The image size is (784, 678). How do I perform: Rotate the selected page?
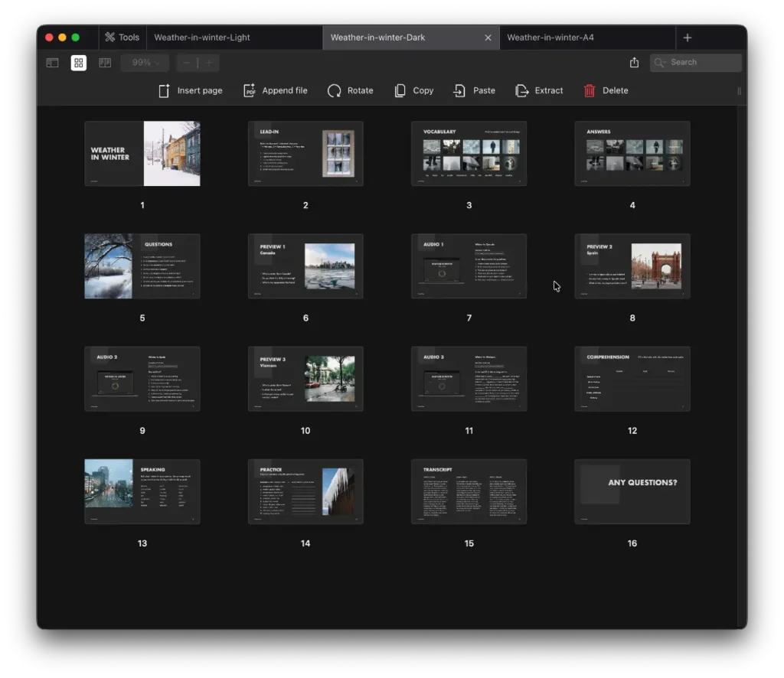tap(335, 90)
